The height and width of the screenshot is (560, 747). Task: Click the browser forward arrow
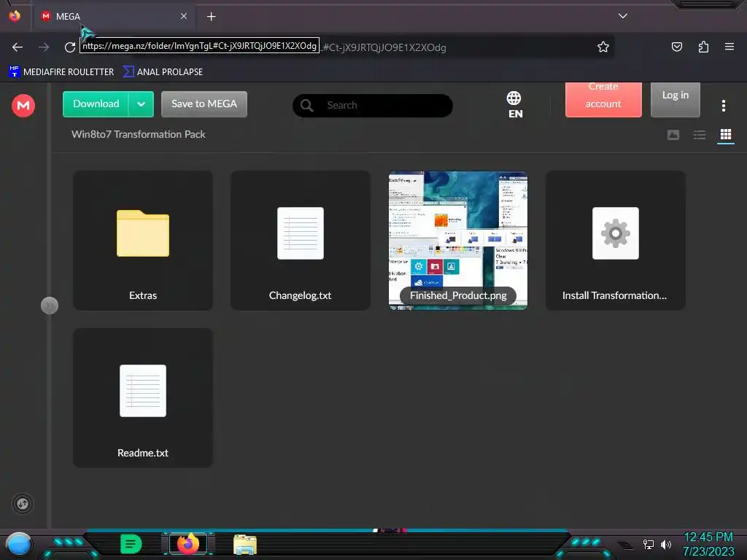point(44,47)
